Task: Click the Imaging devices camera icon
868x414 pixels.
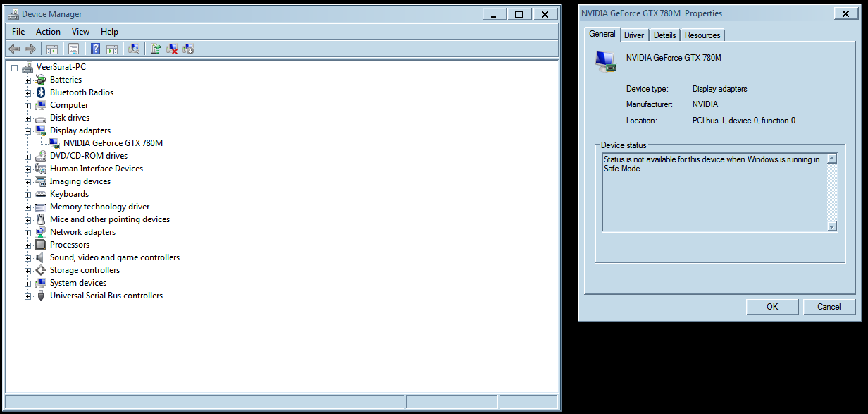Action: tap(41, 181)
